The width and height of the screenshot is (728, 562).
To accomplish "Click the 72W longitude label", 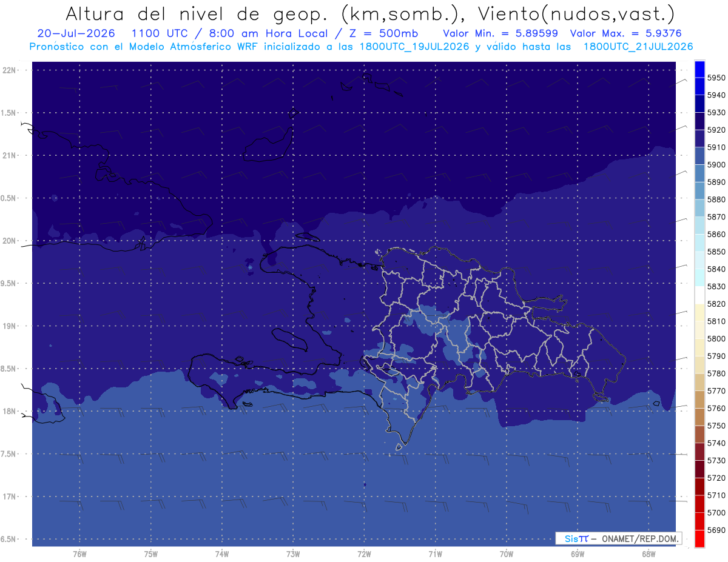I will coord(364,554).
